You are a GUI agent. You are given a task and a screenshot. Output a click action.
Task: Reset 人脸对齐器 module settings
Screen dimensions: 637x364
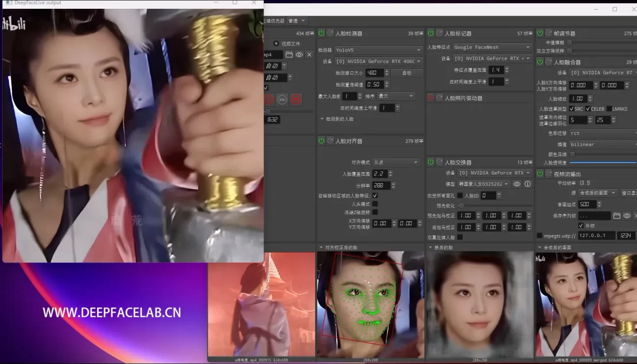point(330,141)
